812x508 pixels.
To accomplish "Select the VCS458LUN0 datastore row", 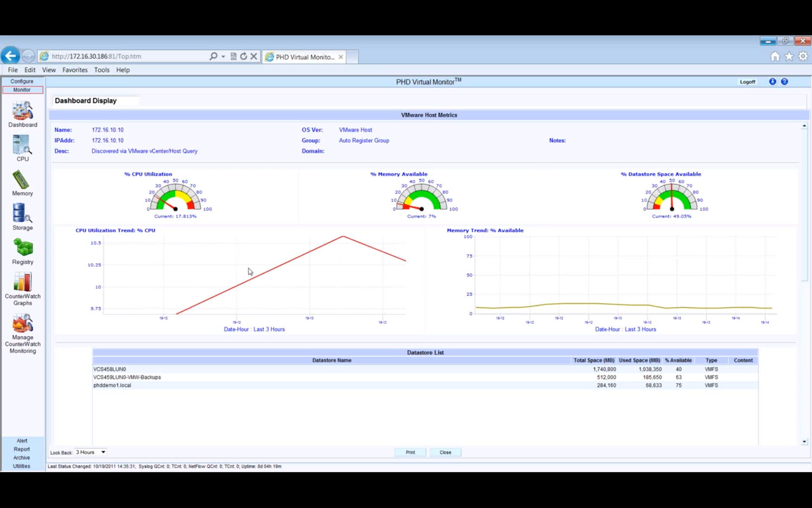I will click(425, 369).
